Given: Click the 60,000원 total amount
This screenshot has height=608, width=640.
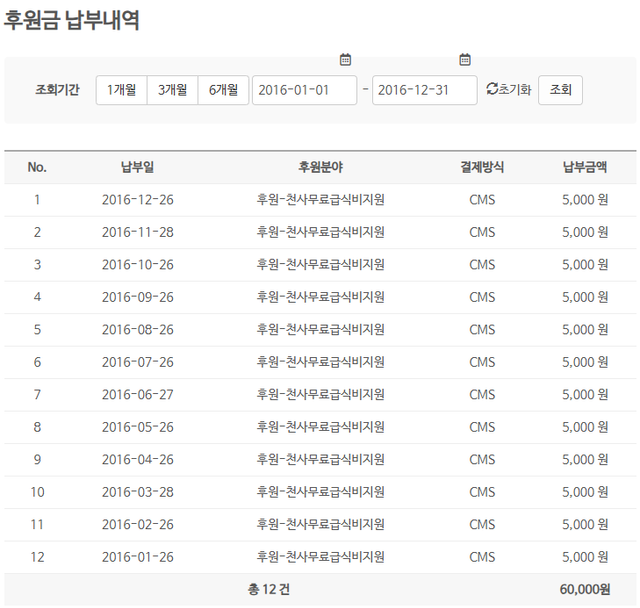Looking at the screenshot, I should 585,590.
